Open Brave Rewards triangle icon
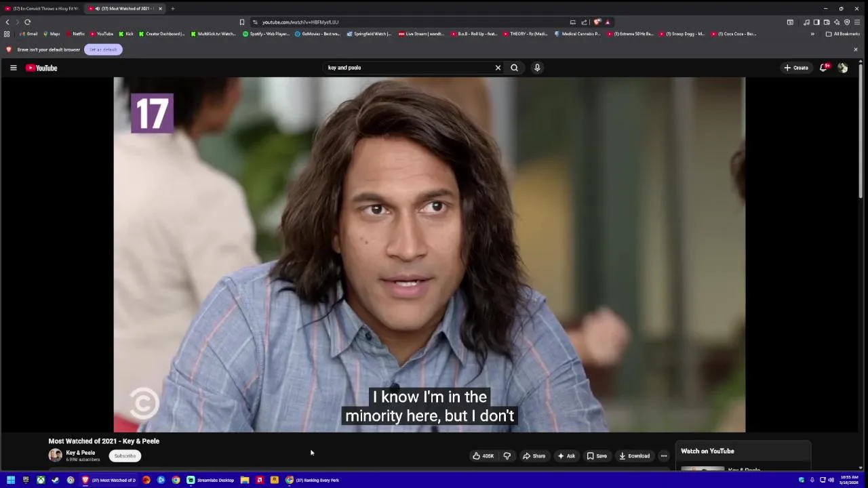 point(608,22)
